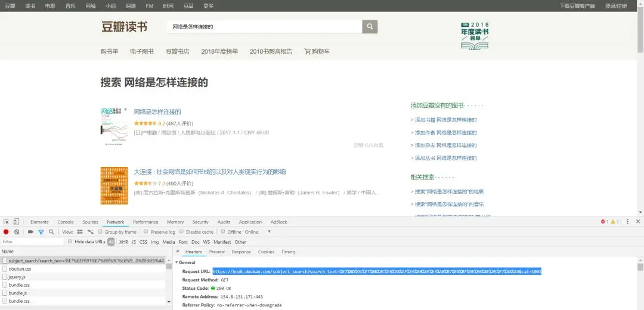Image resolution: width=644 pixels, height=310 pixels.
Task: Select the douban.css request row
Action: pyautogui.click(x=83, y=268)
